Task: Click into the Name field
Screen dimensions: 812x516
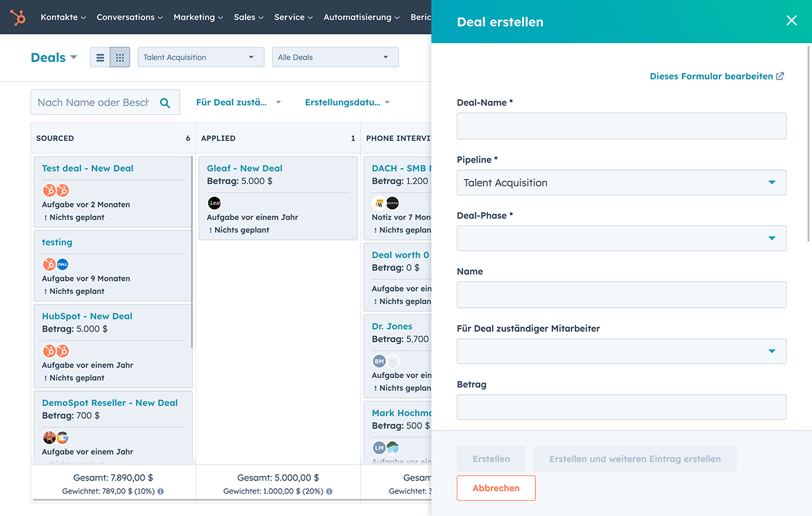Action: [621, 294]
